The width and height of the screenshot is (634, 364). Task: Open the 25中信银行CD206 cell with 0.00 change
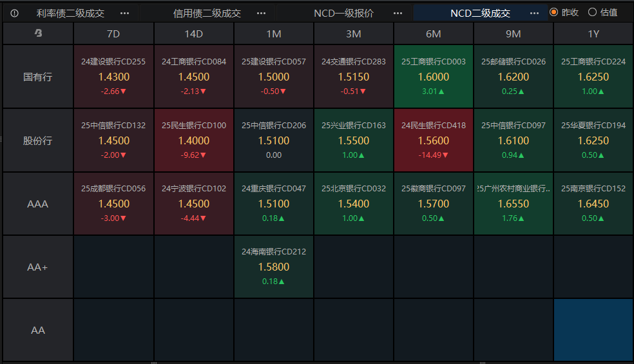click(x=274, y=140)
